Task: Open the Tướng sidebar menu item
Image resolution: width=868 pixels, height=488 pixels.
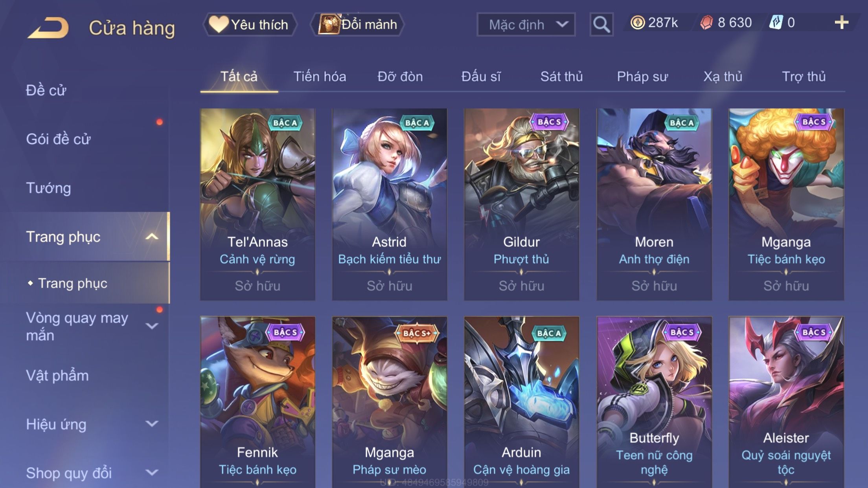Action: point(48,188)
